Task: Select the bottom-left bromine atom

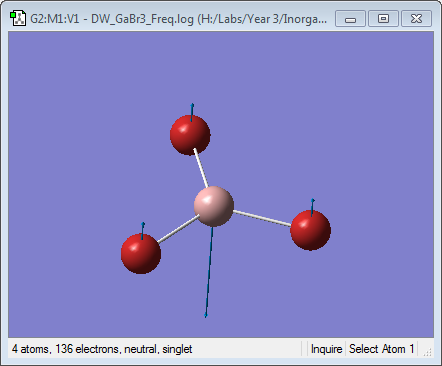Action: 141,254
